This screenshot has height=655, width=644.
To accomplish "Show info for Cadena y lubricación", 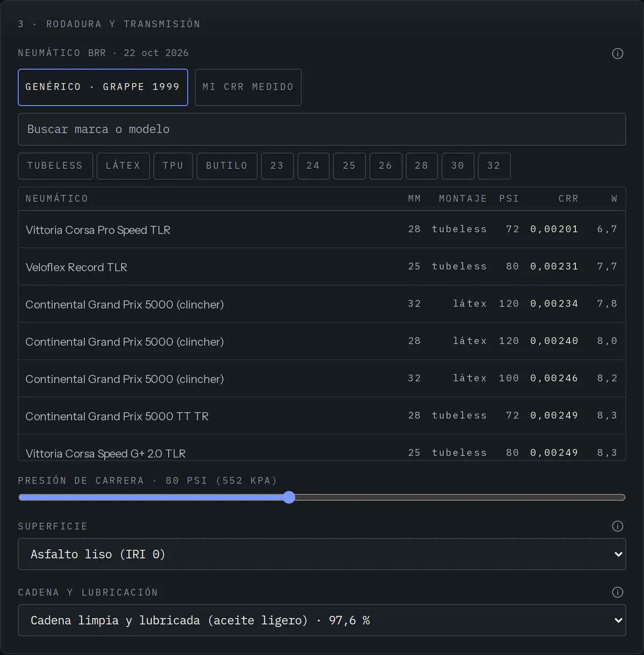I will [x=618, y=592].
